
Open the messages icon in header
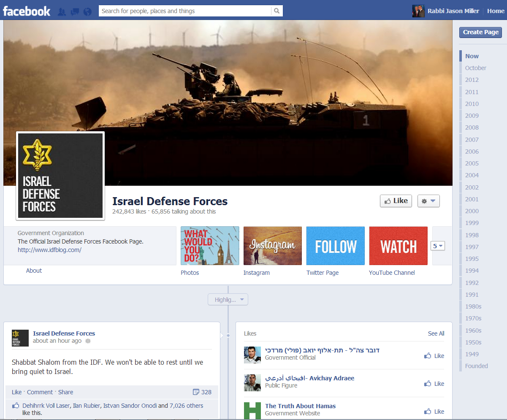coord(75,11)
